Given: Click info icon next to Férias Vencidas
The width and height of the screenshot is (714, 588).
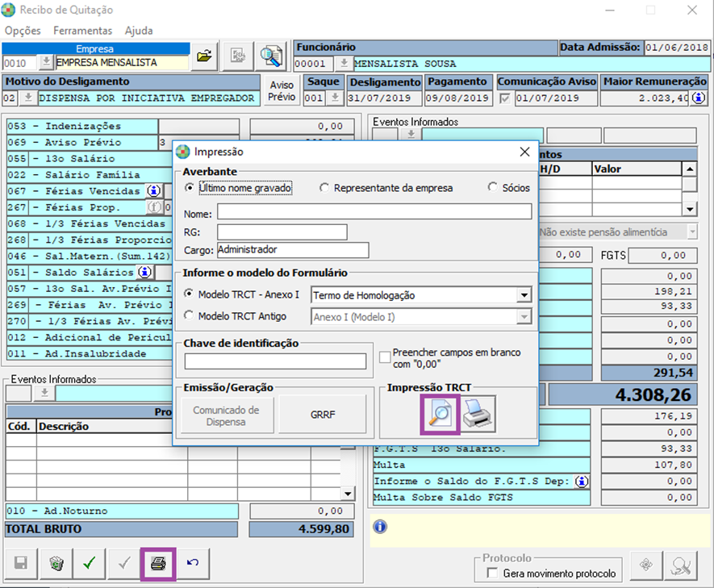Looking at the screenshot, I should pos(154,190).
